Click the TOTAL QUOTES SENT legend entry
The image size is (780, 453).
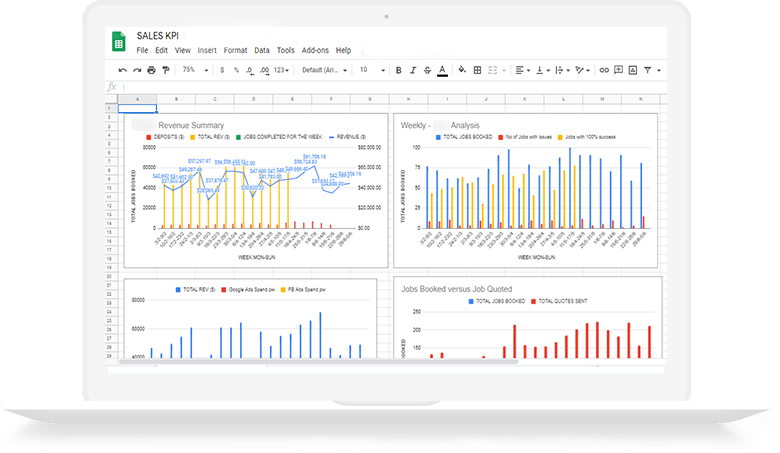click(559, 301)
